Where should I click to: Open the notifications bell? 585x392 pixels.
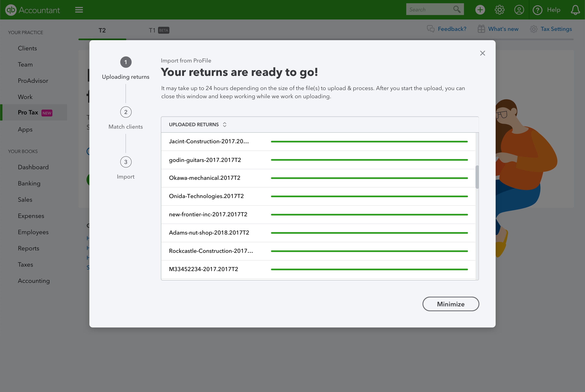pos(575,10)
